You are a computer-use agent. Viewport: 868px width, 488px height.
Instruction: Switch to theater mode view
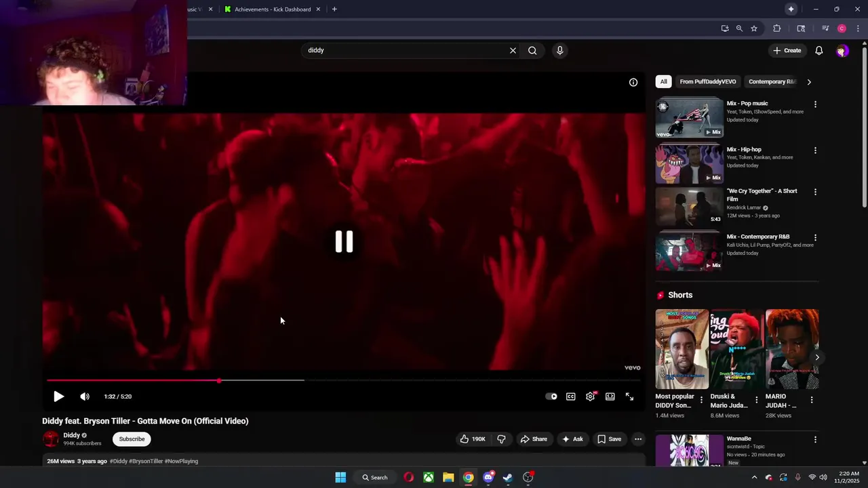click(x=610, y=396)
